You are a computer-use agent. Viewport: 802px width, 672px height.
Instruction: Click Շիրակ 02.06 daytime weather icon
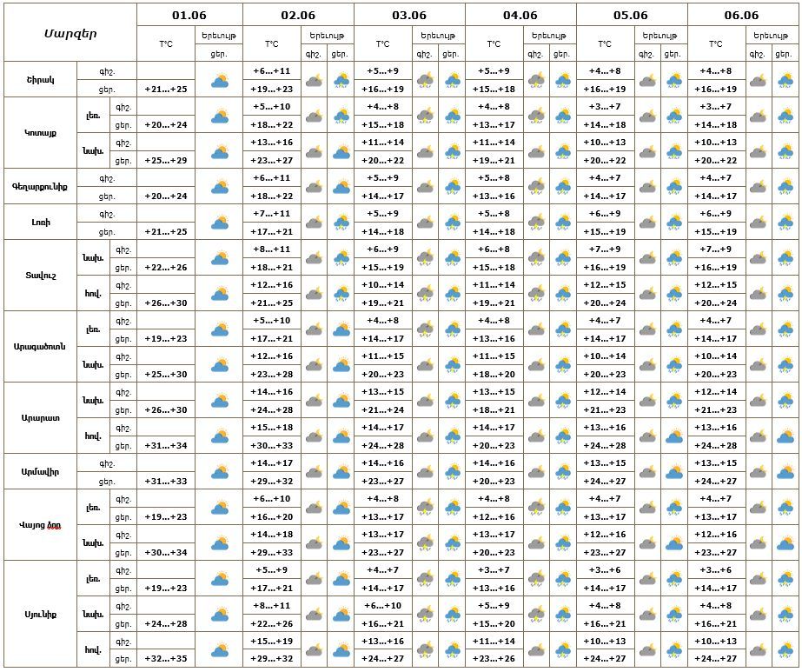click(x=341, y=81)
